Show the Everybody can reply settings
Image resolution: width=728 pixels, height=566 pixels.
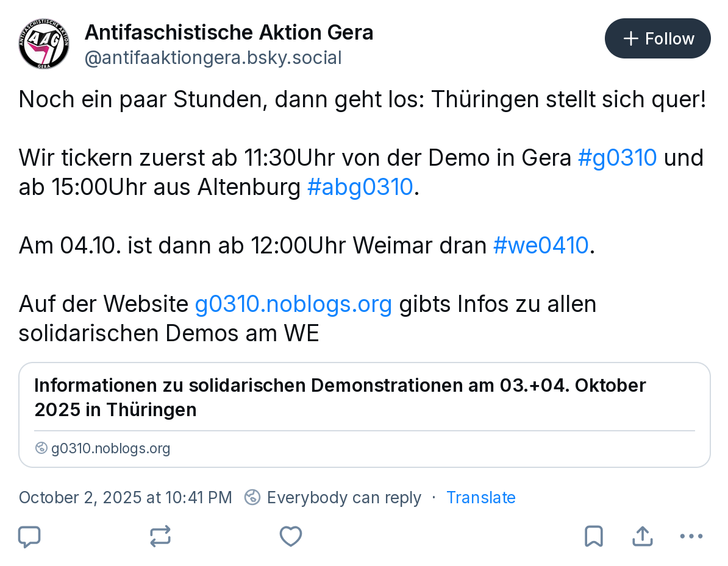[x=333, y=498]
